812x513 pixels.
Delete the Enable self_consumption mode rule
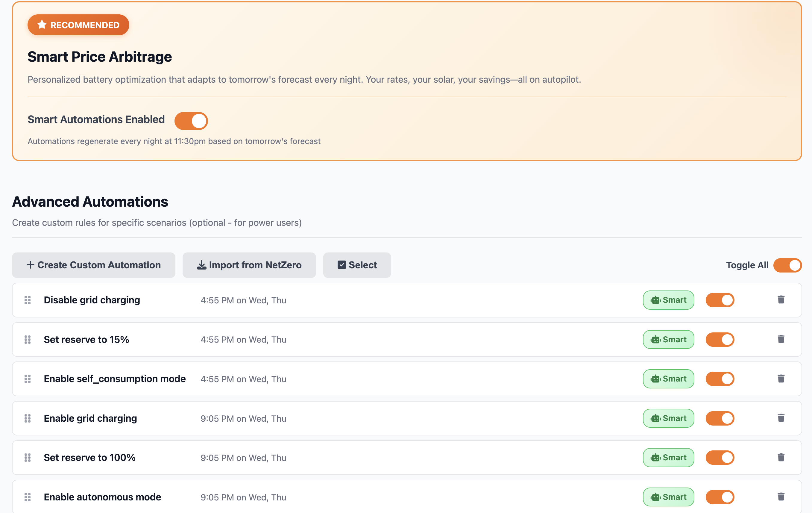(x=781, y=379)
